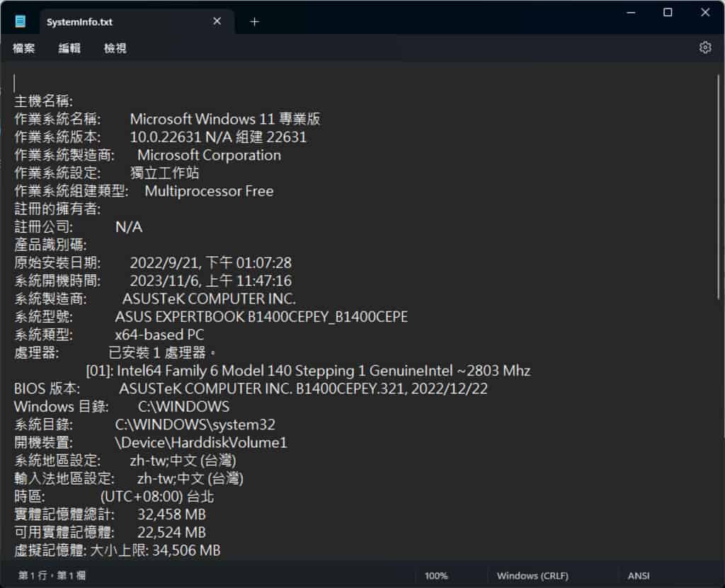
Task: Click the \Device\HarddiskVolume1 text
Action: coord(201,444)
